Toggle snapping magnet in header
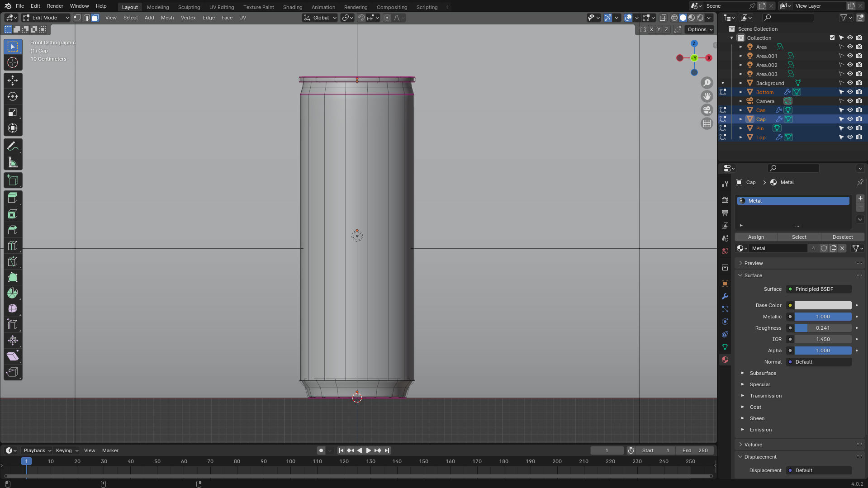Image resolution: width=868 pixels, height=488 pixels. pyautogui.click(x=361, y=18)
